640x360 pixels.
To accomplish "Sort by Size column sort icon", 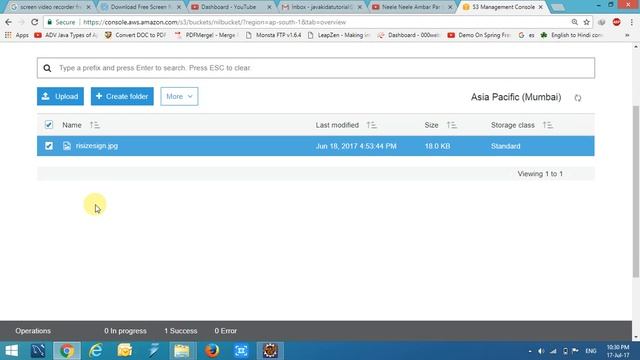I will [451, 125].
